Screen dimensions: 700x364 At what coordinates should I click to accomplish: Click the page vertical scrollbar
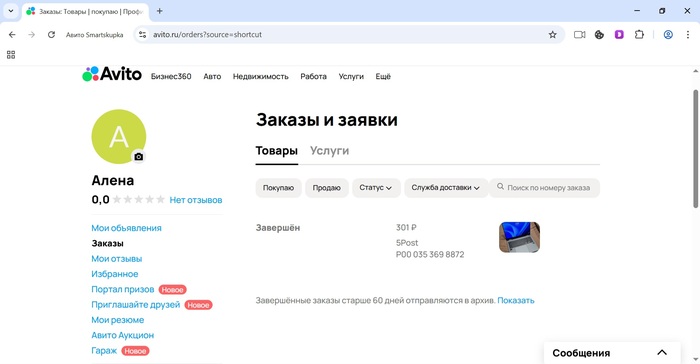click(x=695, y=148)
